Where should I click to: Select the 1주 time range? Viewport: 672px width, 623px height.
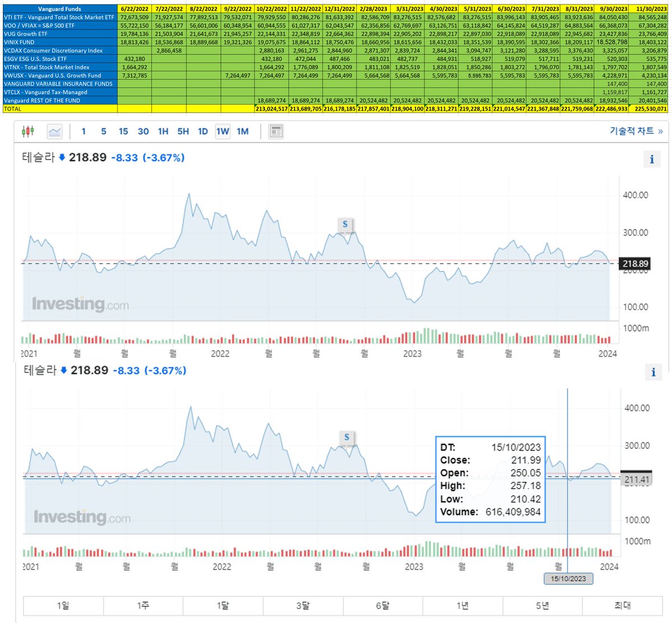pos(143,605)
